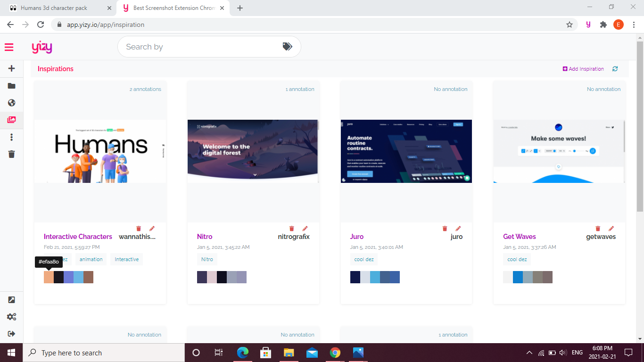Open the Chrome three-dot menu

coord(634,25)
